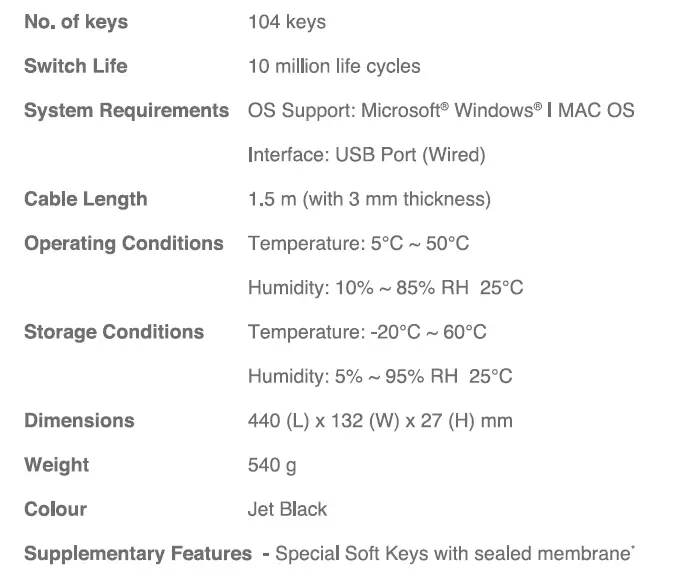Screen dimensions: 688x585
Task: Click the storage humidity 5% ~ 95% line
Action: 380,376
